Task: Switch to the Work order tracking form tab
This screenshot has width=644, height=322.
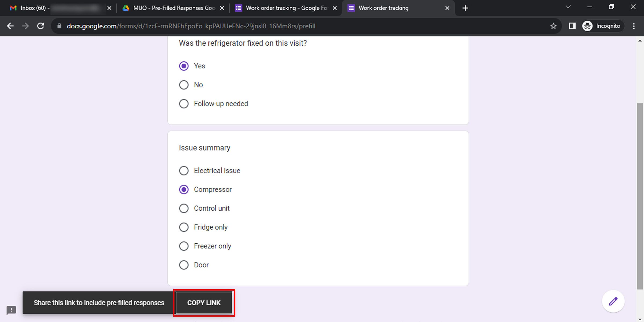Action: coord(384,8)
